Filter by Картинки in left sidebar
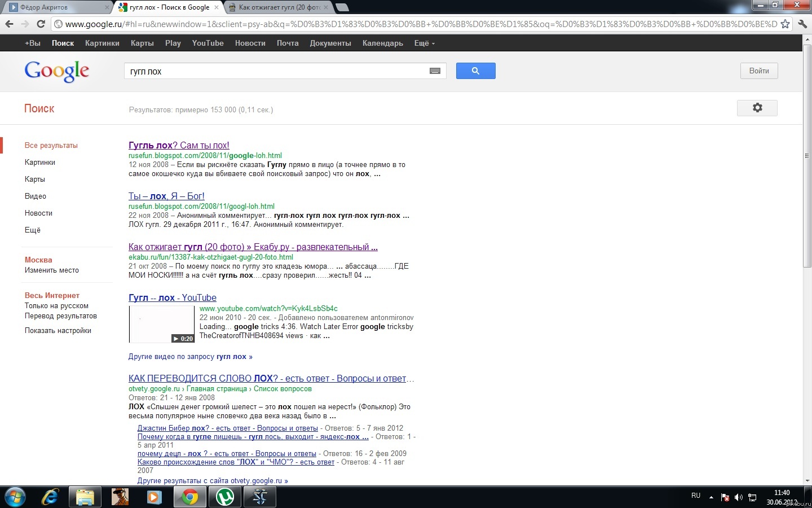The height and width of the screenshot is (508, 812). (40, 162)
